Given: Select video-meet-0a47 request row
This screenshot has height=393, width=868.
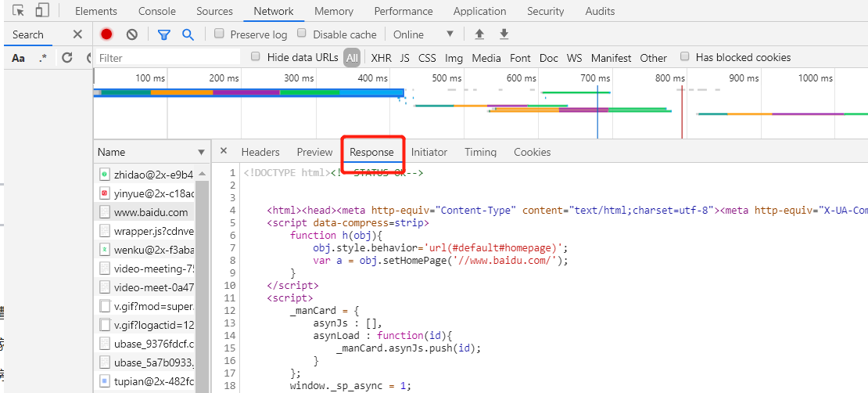Looking at the screenshot, I should pos(145,287).
